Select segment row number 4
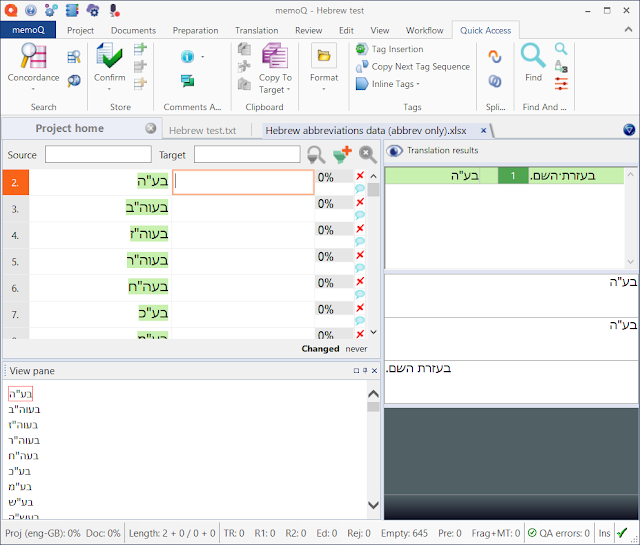Screen dimensions: 640x545 (16, 236)
